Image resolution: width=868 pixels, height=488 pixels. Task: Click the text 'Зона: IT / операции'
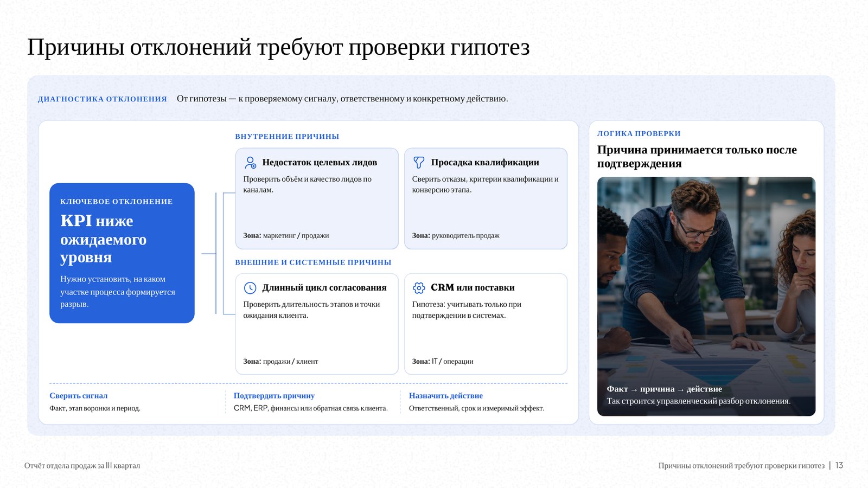(443, 361)
